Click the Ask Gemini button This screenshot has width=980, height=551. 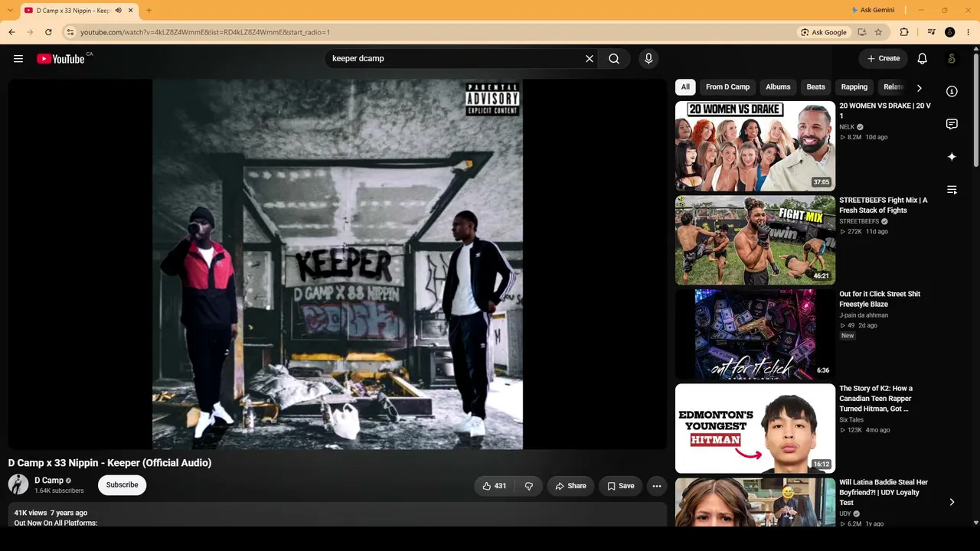[873, 10]
